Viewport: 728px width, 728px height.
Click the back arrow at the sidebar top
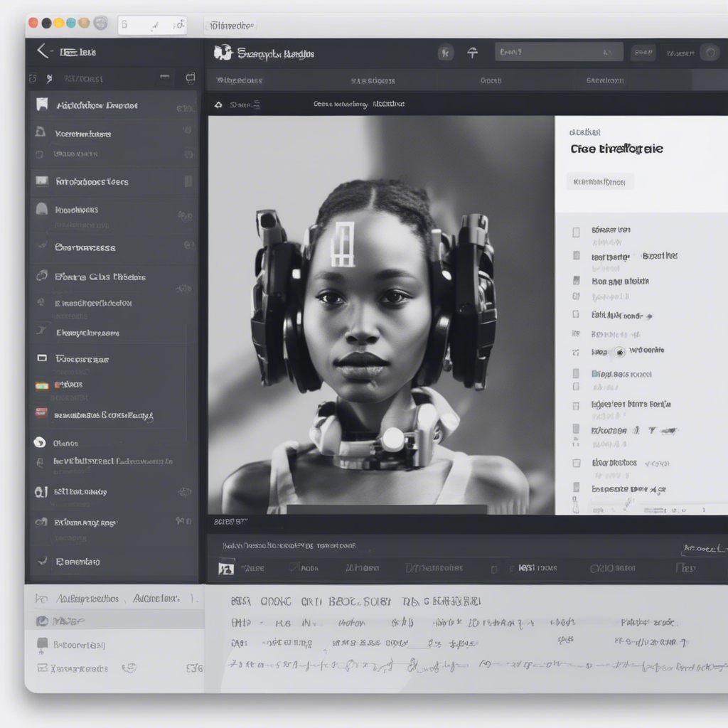click(43, 50)
